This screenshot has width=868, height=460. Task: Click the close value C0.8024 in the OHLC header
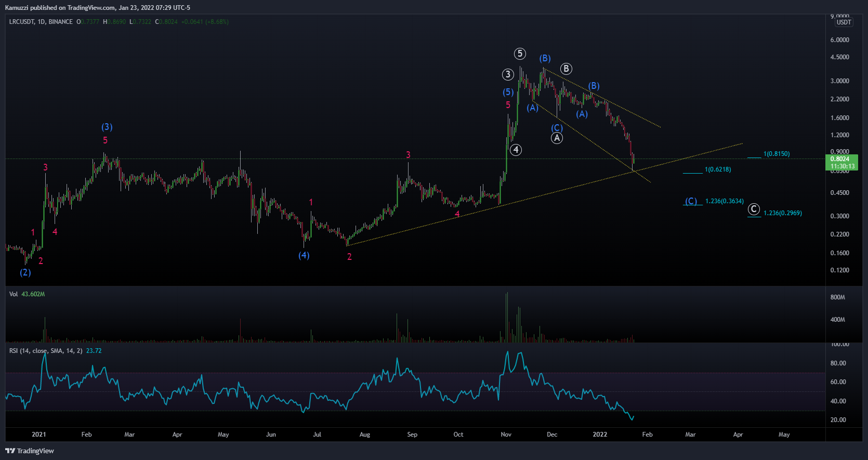click(166, 22)
